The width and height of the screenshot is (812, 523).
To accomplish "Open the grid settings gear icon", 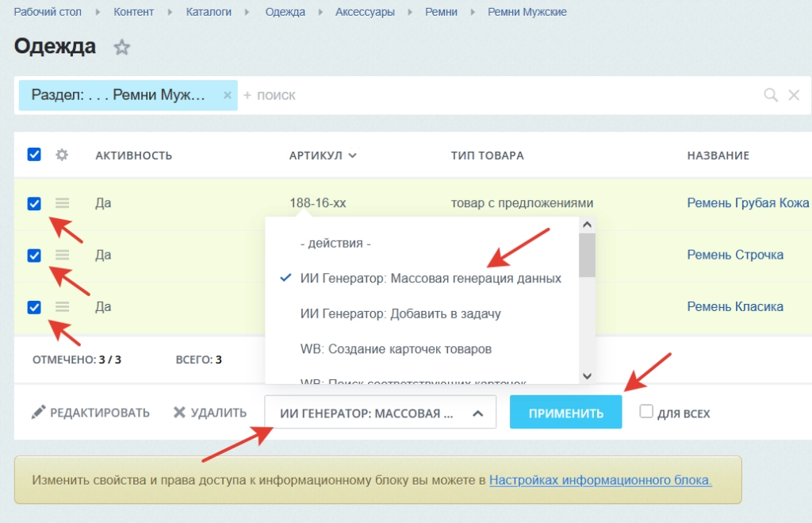I will tap(62, 155).
